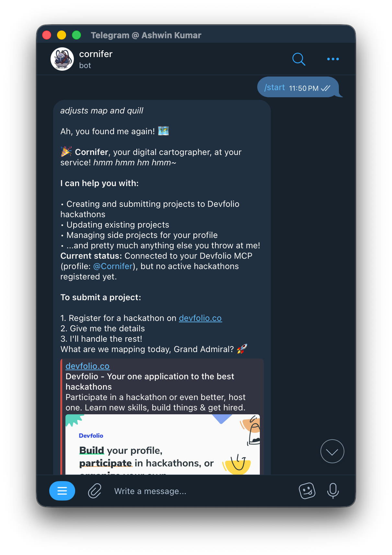
Task: Click the cornifer bot avatar
Action: coord(62,59)
